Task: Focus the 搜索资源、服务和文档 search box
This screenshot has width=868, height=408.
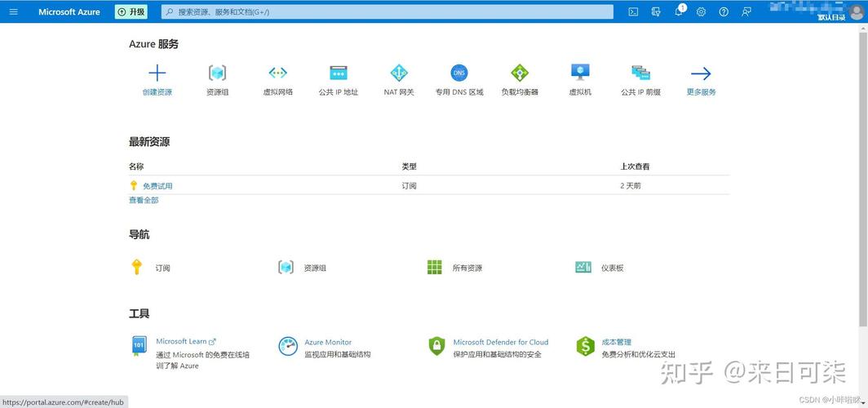Action: (387, 11)
